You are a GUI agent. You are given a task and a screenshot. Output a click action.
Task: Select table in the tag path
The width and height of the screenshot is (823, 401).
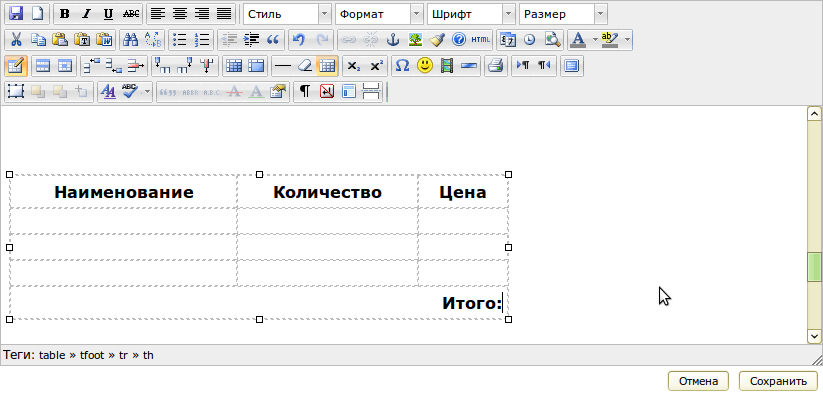click(52, 355)
